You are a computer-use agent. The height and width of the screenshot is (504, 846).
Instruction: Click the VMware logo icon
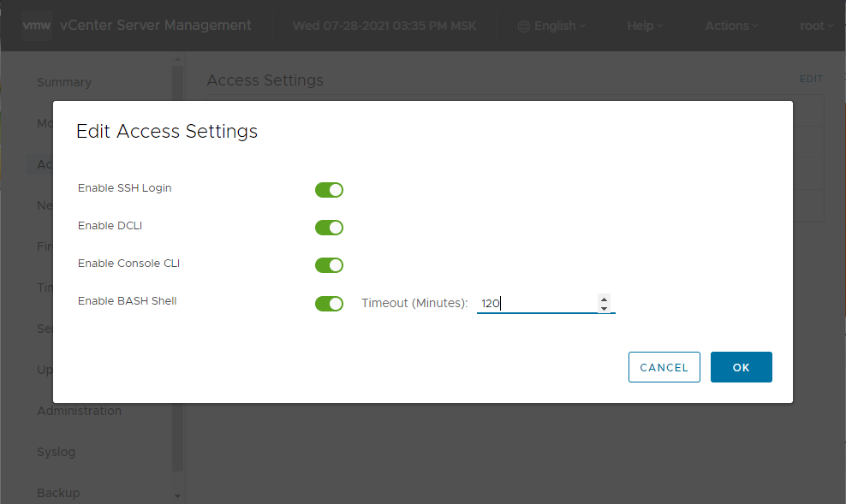click(36, 25)
